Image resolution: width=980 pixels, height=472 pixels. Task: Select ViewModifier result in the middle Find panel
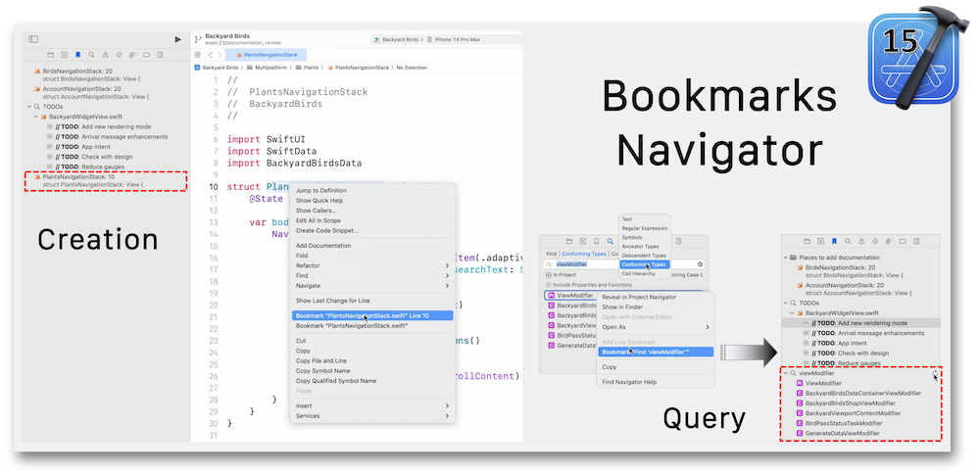pyautogui.click(x=571, y=296)
